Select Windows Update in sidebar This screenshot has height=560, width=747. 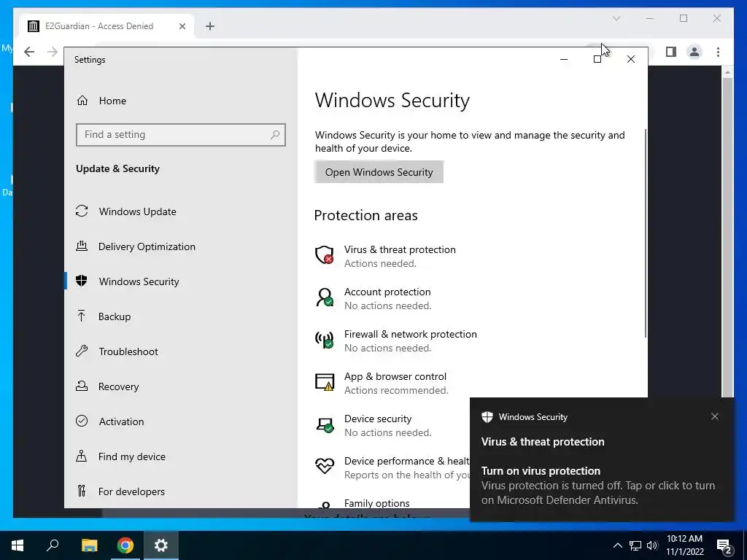(137, 211)
